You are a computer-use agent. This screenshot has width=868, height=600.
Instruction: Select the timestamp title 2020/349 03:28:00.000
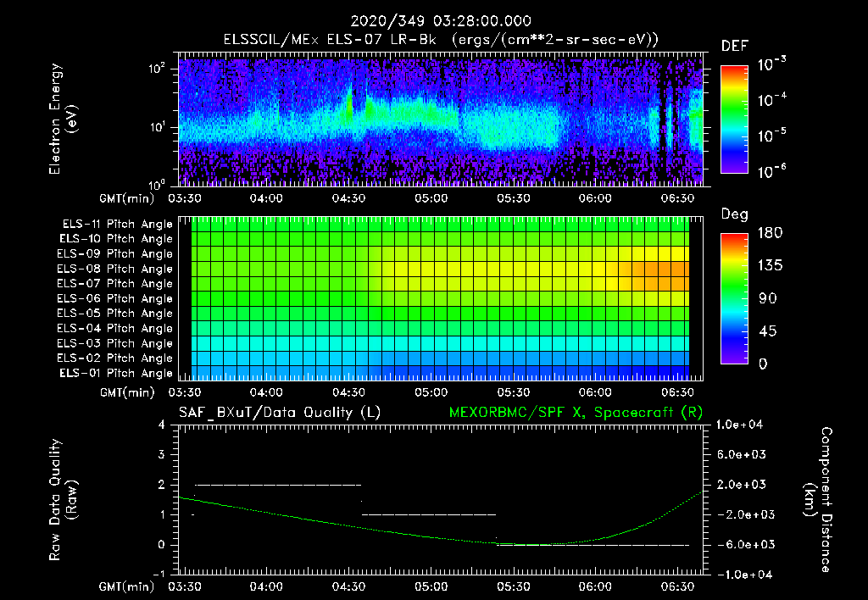[441, 21]
